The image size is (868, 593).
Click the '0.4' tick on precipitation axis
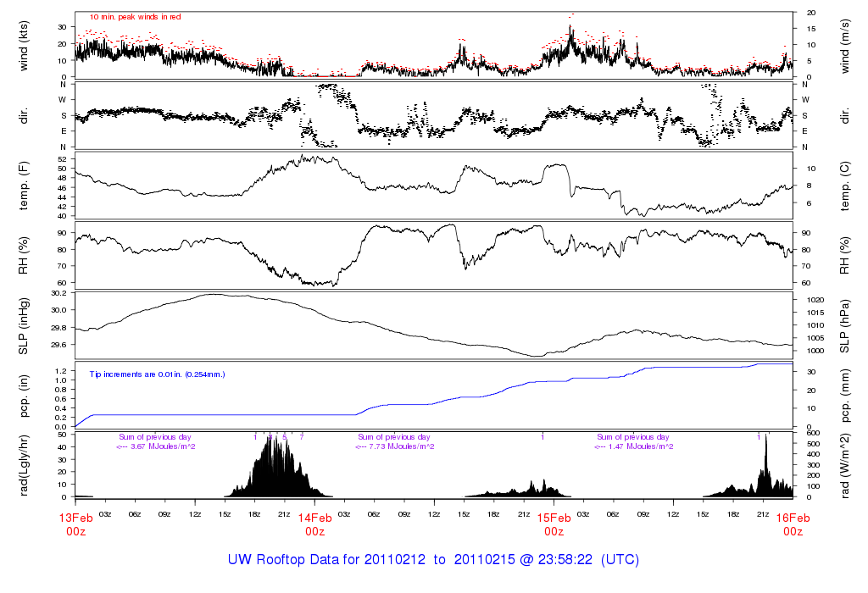pos(61,408)
